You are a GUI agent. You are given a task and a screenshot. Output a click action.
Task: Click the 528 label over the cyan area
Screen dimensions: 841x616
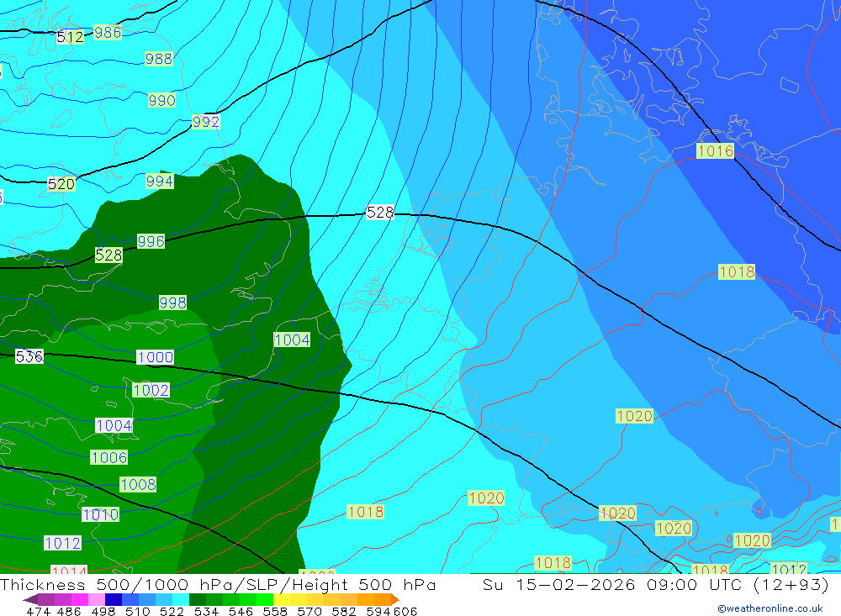380,213
